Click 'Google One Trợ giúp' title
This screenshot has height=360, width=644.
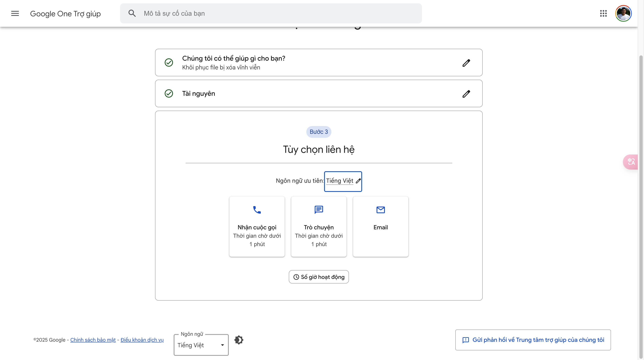(x=65, y=14)
